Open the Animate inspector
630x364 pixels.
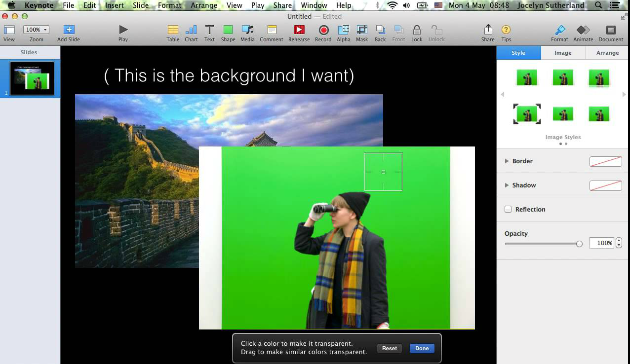pos(583,30)
